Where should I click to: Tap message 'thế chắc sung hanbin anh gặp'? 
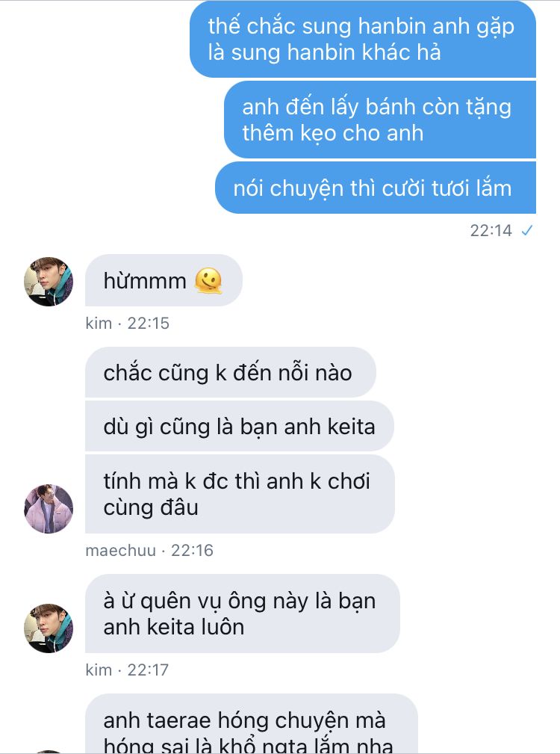click(363, 39)
